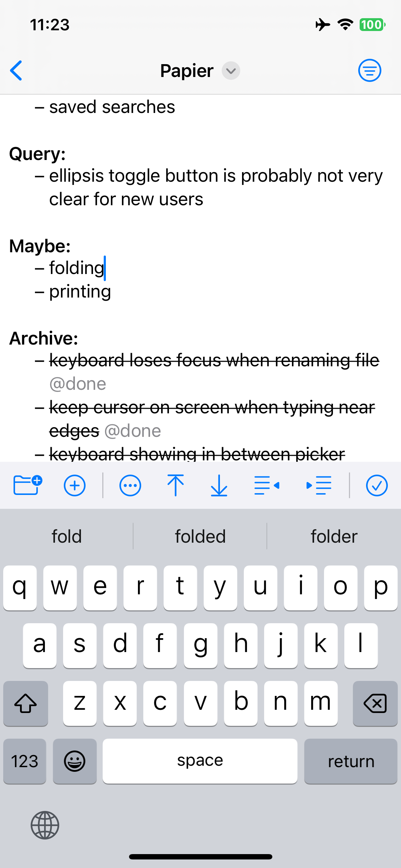Viewport: 401px width, 868px height.
Task: Open the filter menu circle icon
Action: [x=370, y=70]
